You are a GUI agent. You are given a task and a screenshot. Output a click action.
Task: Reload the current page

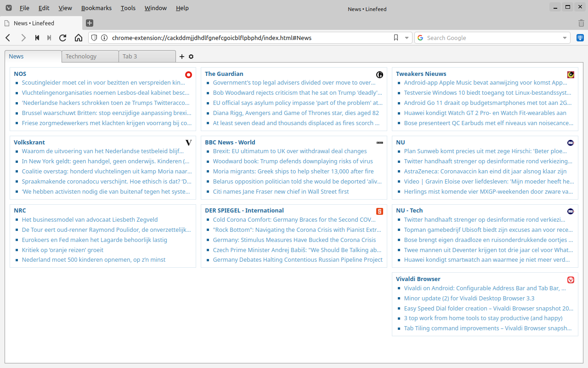tap(63, 38)
